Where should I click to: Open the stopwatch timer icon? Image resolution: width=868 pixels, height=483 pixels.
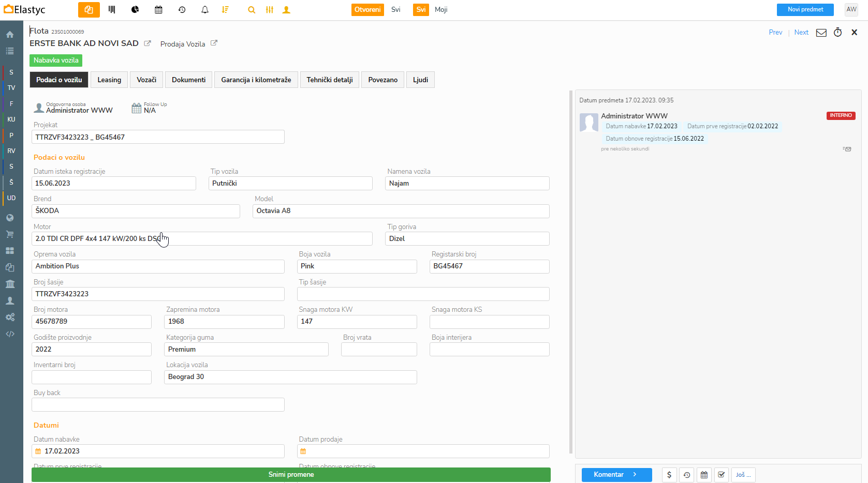(837, 33)
